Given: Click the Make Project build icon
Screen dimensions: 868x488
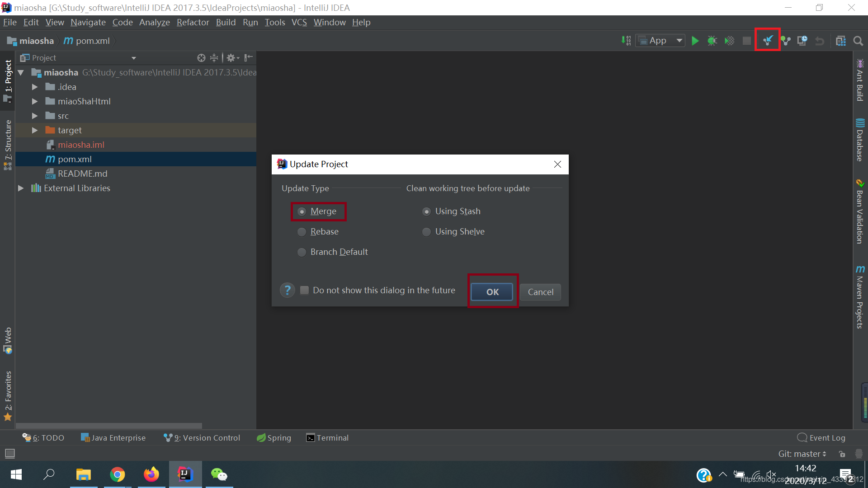Looking at the screenshot, I should (626, 41).
